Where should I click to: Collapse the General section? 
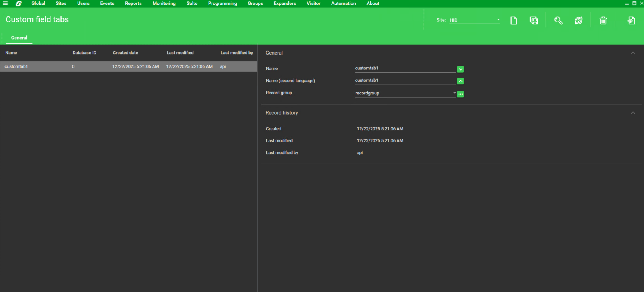click(x=633, y=53)
